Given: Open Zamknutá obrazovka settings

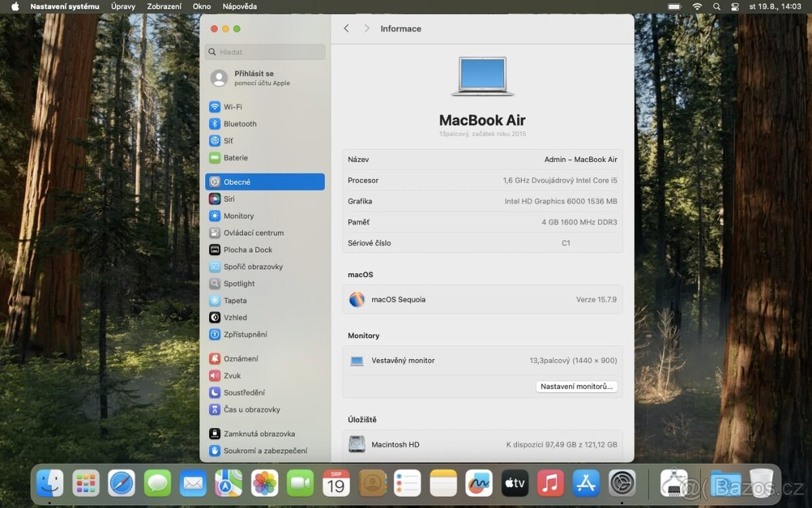Looking at the screenshot, I should [x=265, y=434].
